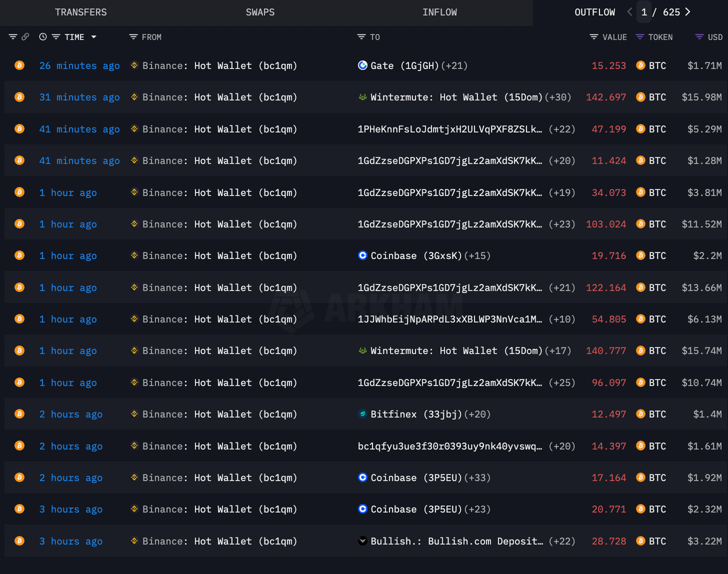Image resolution: width=728 pixels, height=574 pixels.
Task: Click Binance icon in 54.805 BTC row
Action: tap(135, 319)
